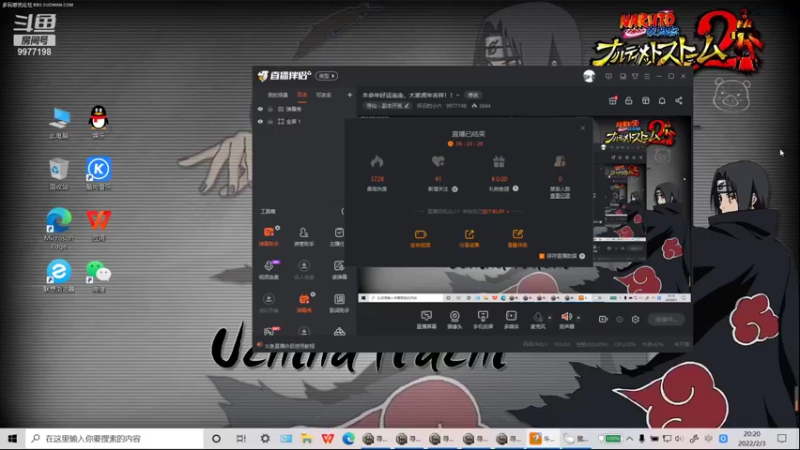Add a new scene with the plus button
Viewport: 800px width, 450px height.
pyautogui.click(x=349, y=95)
